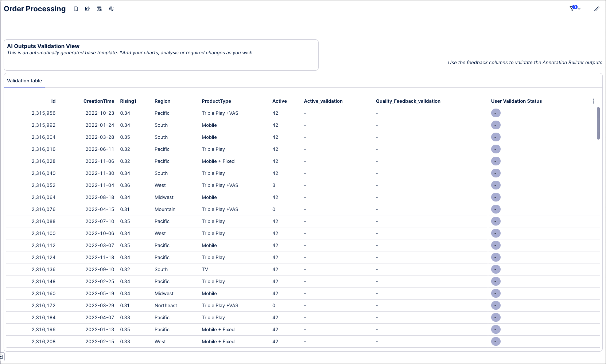Click the Annotation Builder feedback instruction text
This screenshot has width=606, height=364.
click(525, 62)
